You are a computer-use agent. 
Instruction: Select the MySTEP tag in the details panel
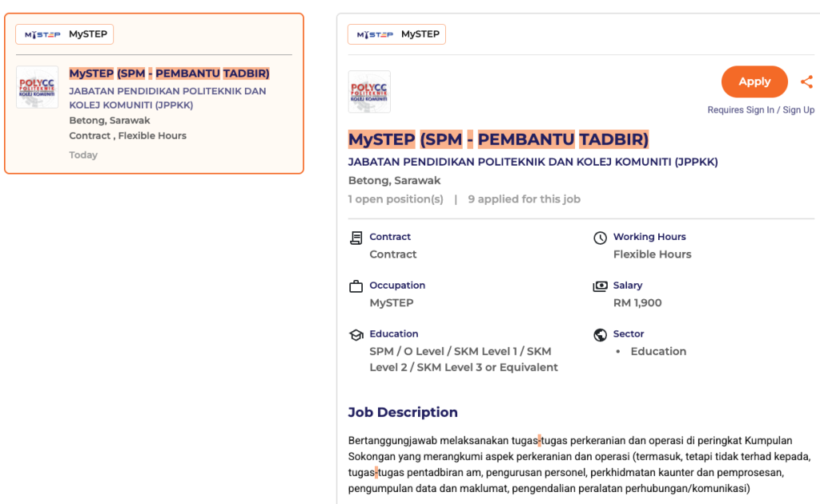(396, 34)
